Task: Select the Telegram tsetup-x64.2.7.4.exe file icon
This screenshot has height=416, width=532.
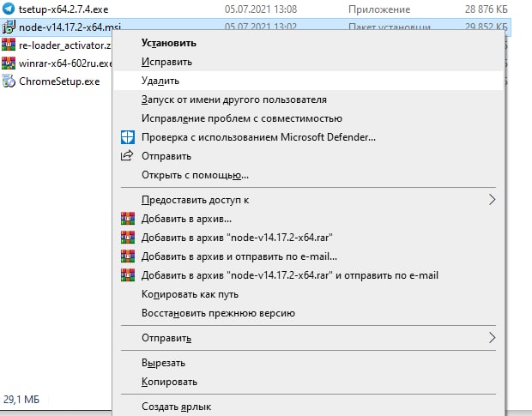Action: click(9, 9)
